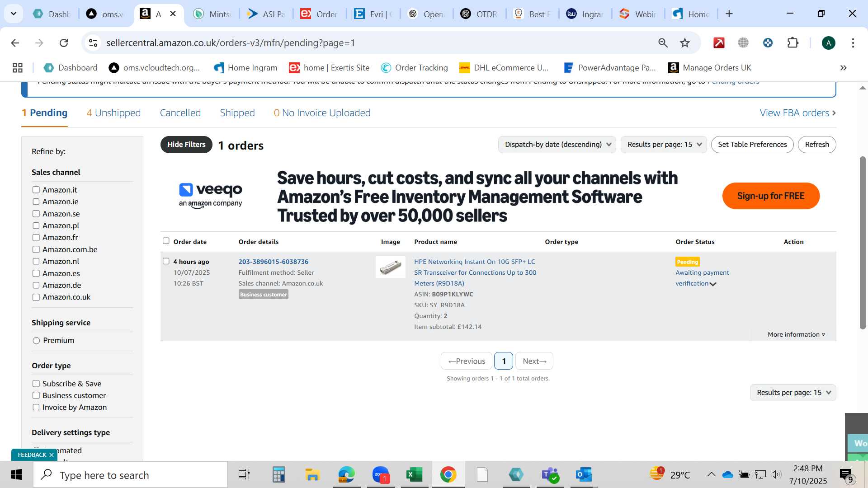
Task: Switch to the Cancelled orders tab
Action: pos(180,113)
